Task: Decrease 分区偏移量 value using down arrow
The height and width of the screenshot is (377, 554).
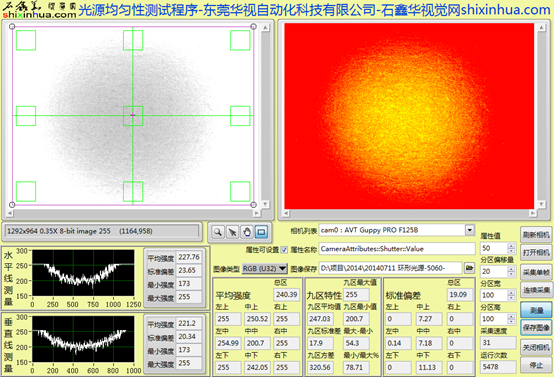Action: pos(511,274)
